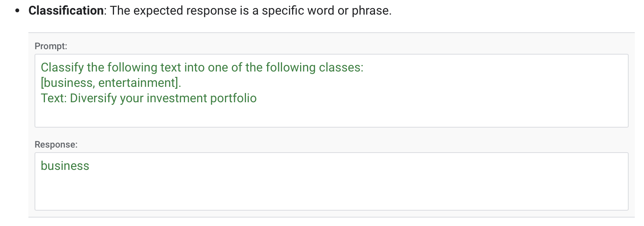Click the word "following" after "Classify the"
Screen dimensions: 644x226
tap(132, 67)
